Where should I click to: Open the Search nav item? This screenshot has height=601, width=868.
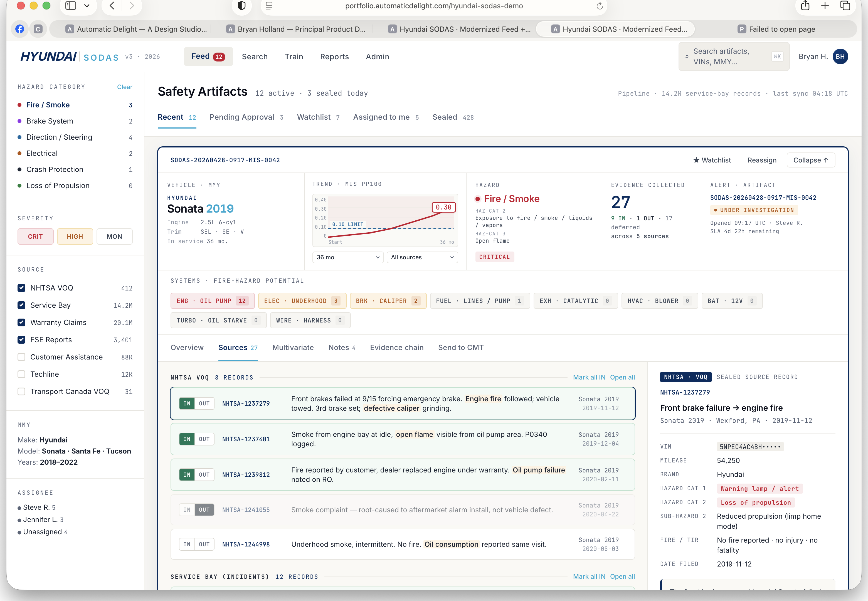coord(255,56)
